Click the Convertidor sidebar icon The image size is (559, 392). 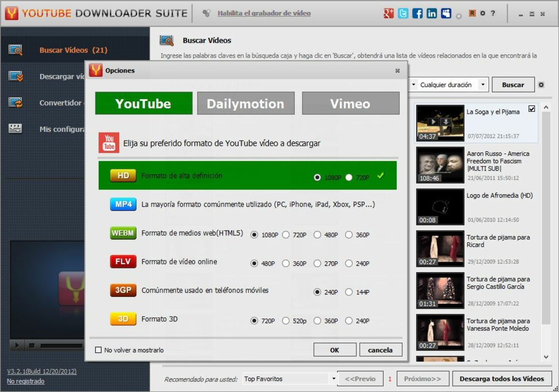15,102
